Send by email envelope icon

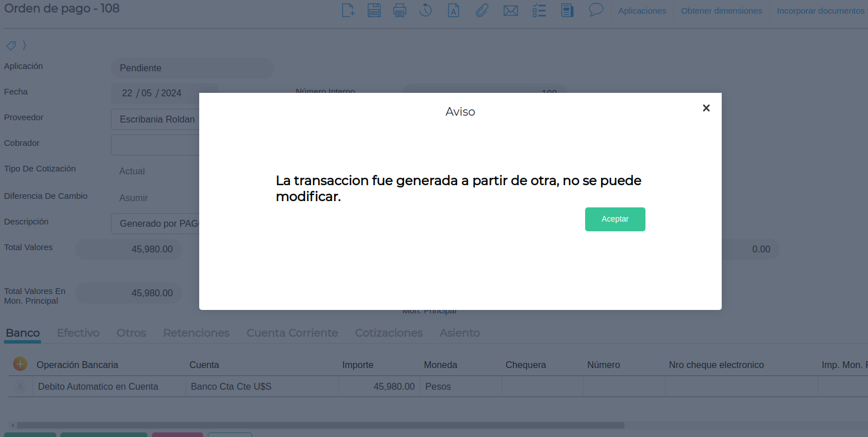[511, 10]
